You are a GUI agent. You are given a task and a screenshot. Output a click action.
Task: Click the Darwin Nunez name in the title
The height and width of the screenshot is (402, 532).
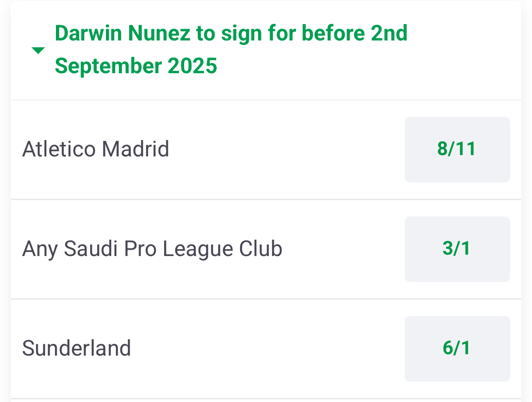point(122,33)
